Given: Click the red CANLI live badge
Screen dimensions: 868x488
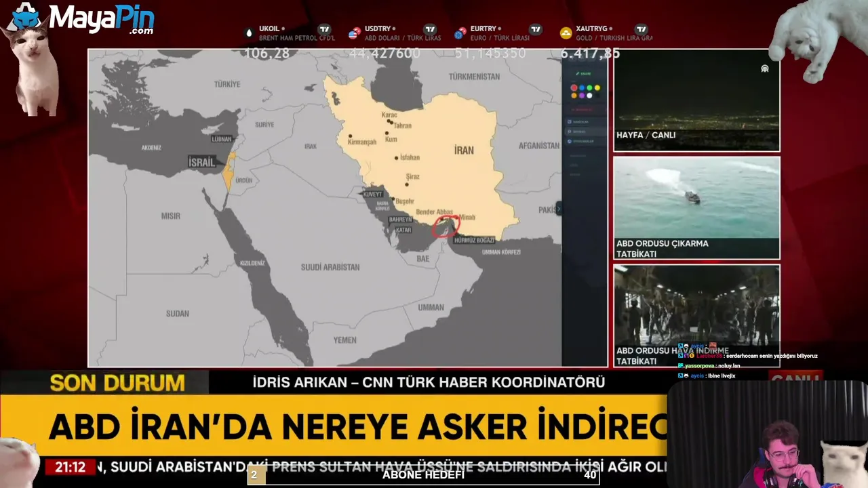Looking at the screenshot, I should (795, 377).
